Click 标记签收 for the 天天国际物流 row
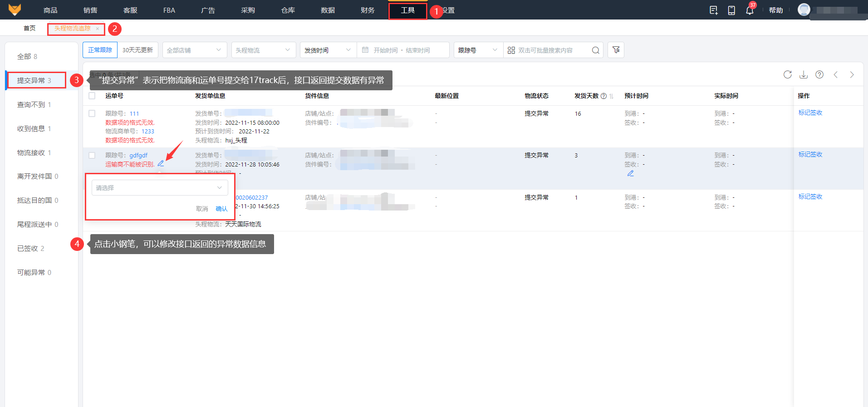 tap(810, 196)
